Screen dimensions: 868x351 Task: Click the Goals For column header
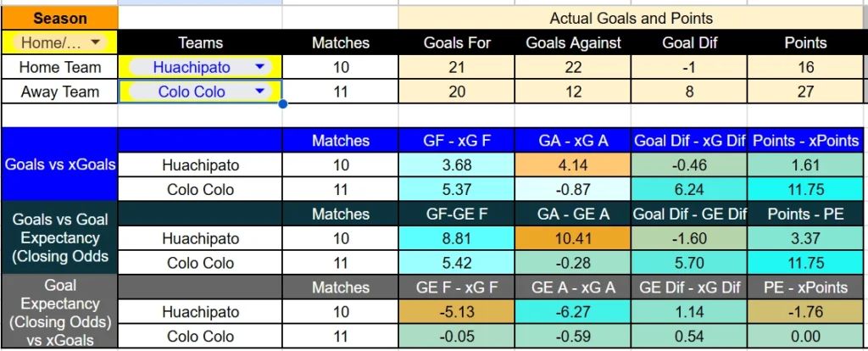[456, 42]
